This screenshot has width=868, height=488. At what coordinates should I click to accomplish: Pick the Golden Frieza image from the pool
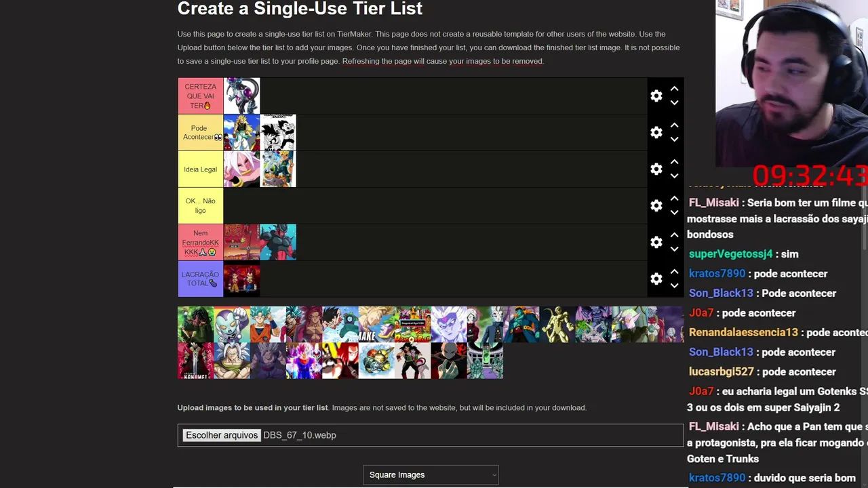(557, 325)
